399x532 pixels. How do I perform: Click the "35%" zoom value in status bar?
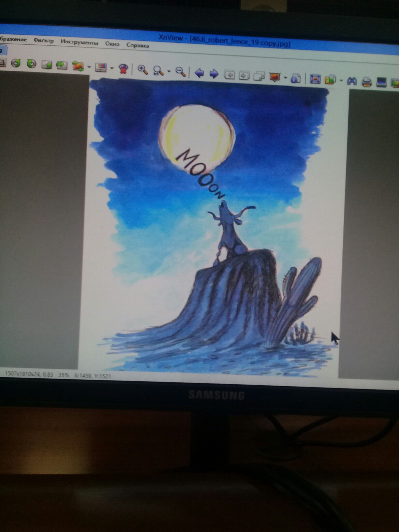[x=64, y=375]
